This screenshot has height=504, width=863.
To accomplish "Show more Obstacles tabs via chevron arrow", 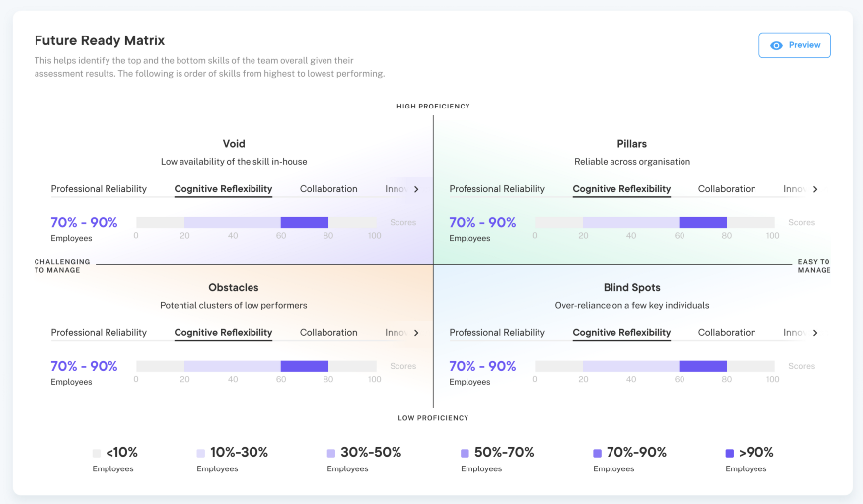I will click(416, 333).
